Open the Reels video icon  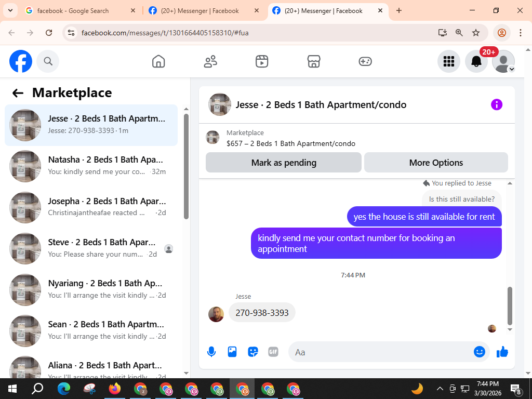click(x=262, y=61)
